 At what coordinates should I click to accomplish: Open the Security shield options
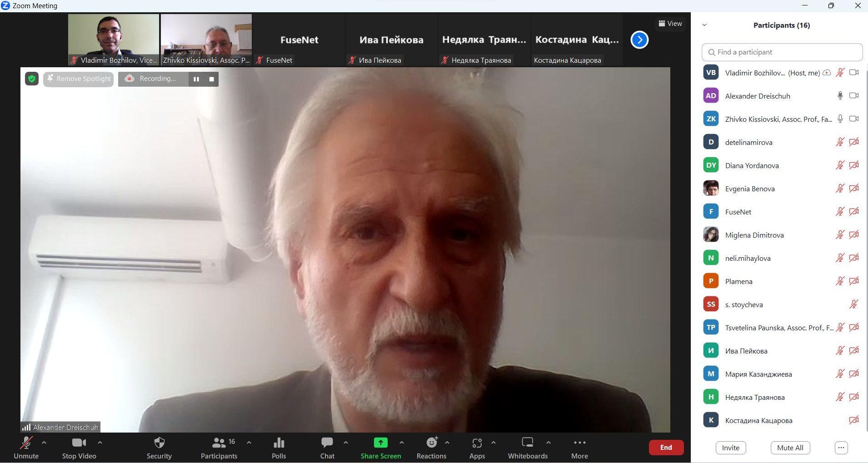(159, 447)
